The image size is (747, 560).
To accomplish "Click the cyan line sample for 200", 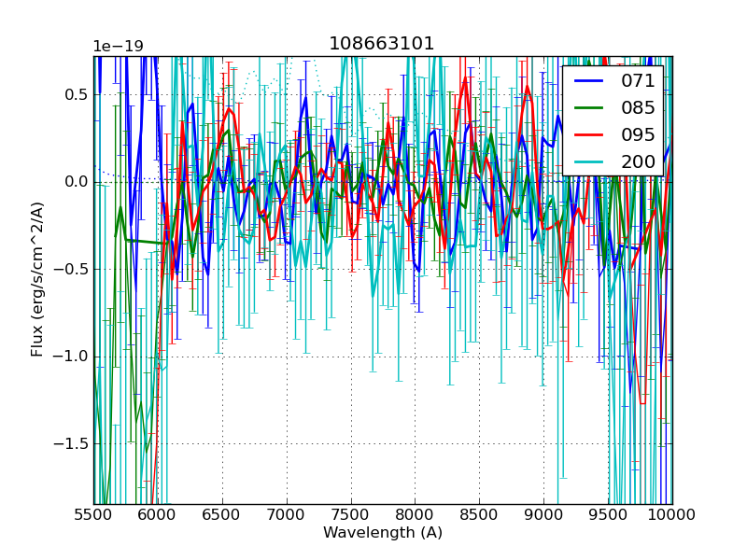I will pos(590,161).
